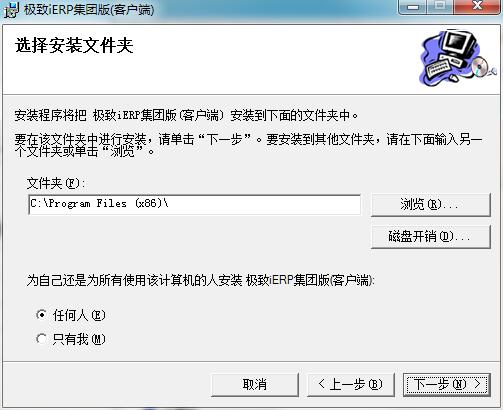Viewport: 503px width, 410px height.
Task: Go back with 上一步(B) button
Action: point(351,384)
